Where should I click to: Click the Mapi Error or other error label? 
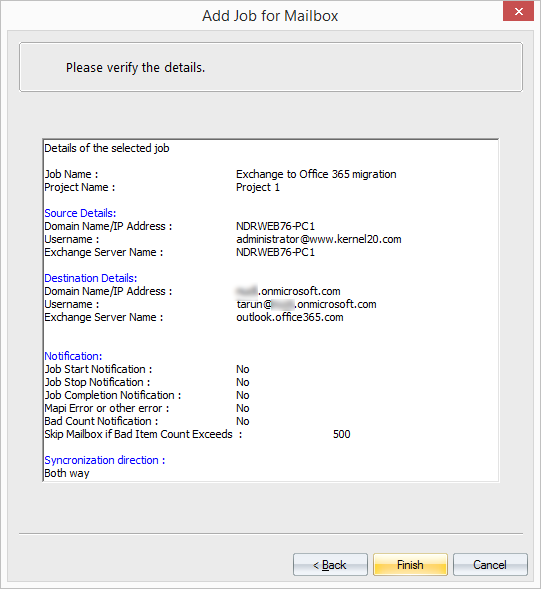[107, 408]
